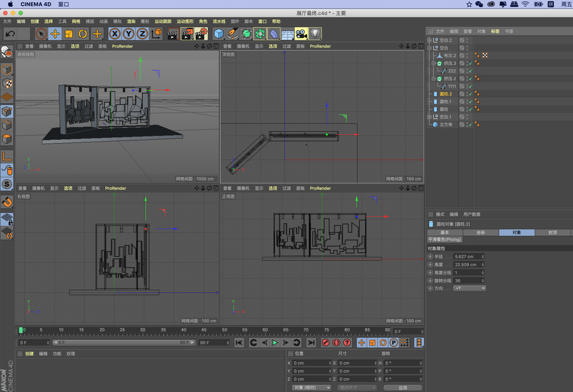Click the green Subdivision generator icon

[246, 34]
